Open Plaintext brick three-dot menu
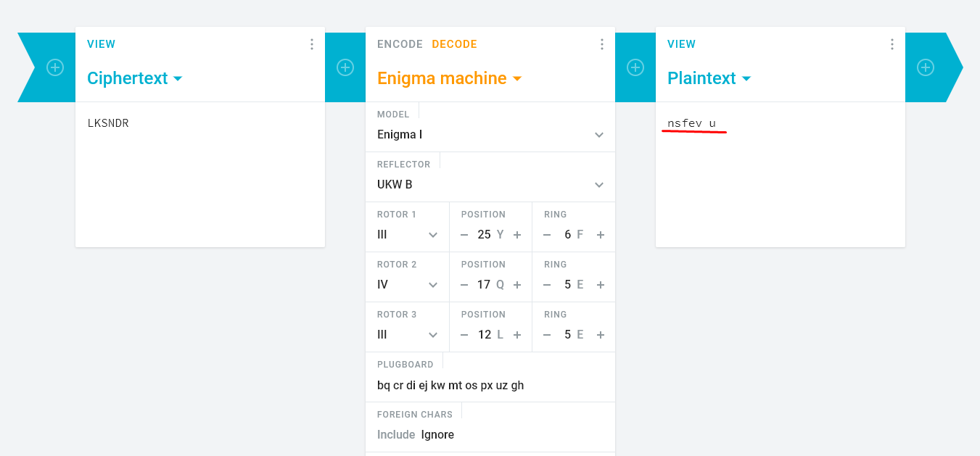The height and width of the screenshot is (456, 980). click(892, 44)
